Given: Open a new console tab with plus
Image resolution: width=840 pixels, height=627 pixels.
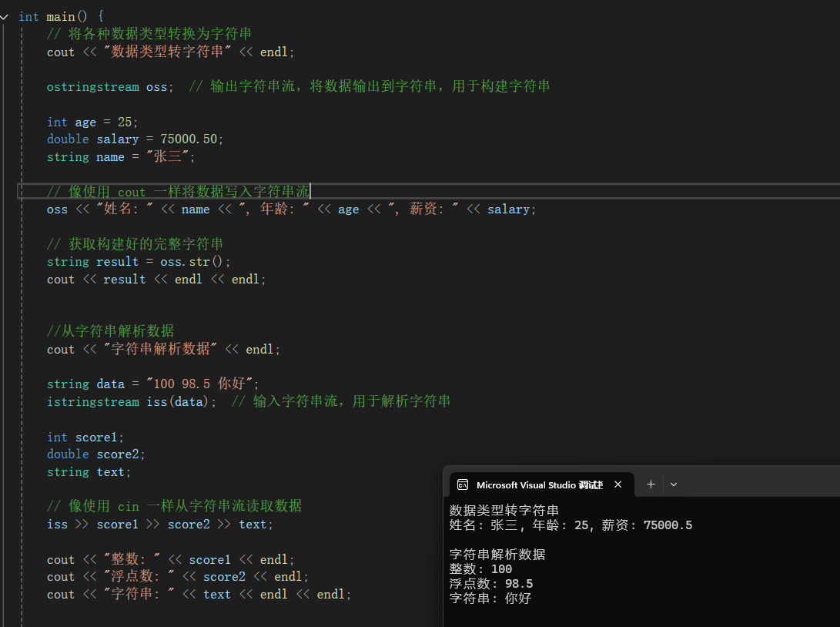Looking at the screenshot, I should pos(651,484).
